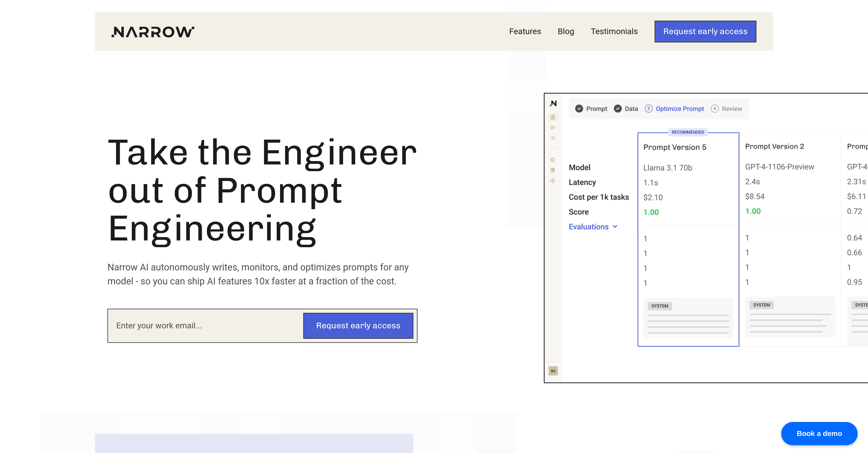Screen dimensions: 868x453
Task: Click the N logo in app sidebar
Action: [x=553, y=103]
